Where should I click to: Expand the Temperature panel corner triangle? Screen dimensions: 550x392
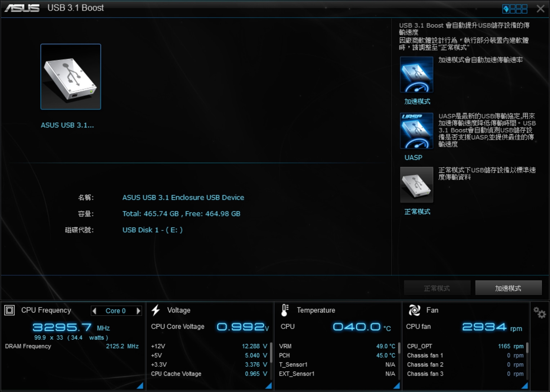(397, 386)
